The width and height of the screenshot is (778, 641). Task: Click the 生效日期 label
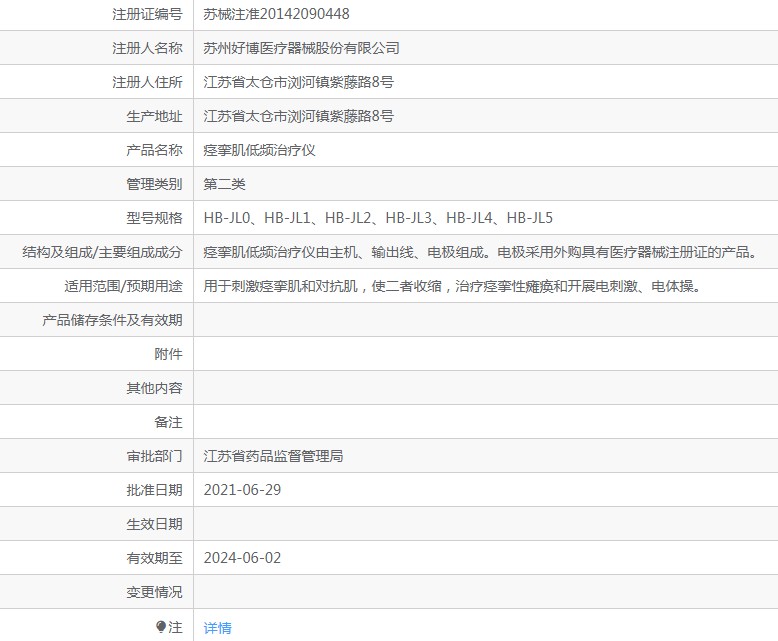(x=154, y=524)
